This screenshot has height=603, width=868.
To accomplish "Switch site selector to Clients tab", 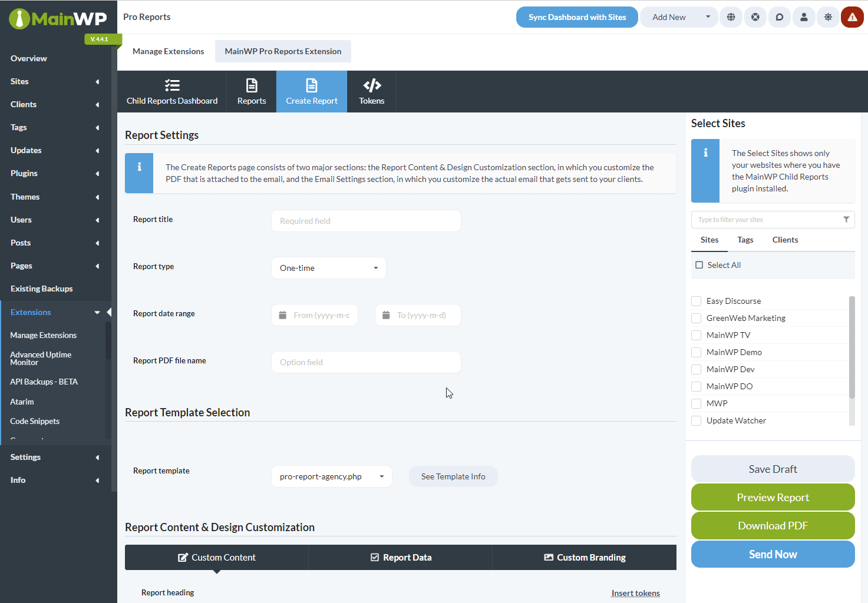I will coord(785,240).
